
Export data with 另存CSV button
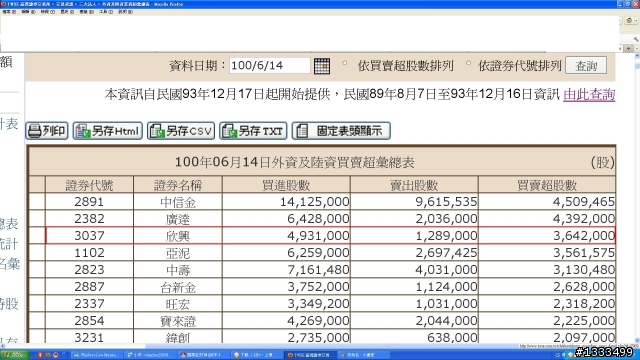click(x=181, y=131)
